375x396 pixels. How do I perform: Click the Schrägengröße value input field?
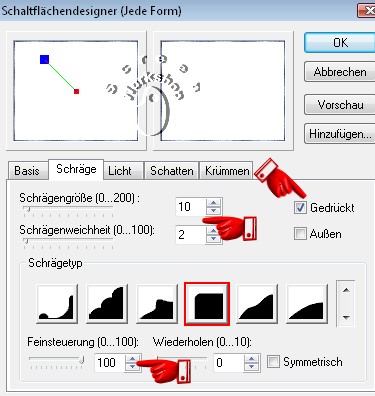pos(191,207)
